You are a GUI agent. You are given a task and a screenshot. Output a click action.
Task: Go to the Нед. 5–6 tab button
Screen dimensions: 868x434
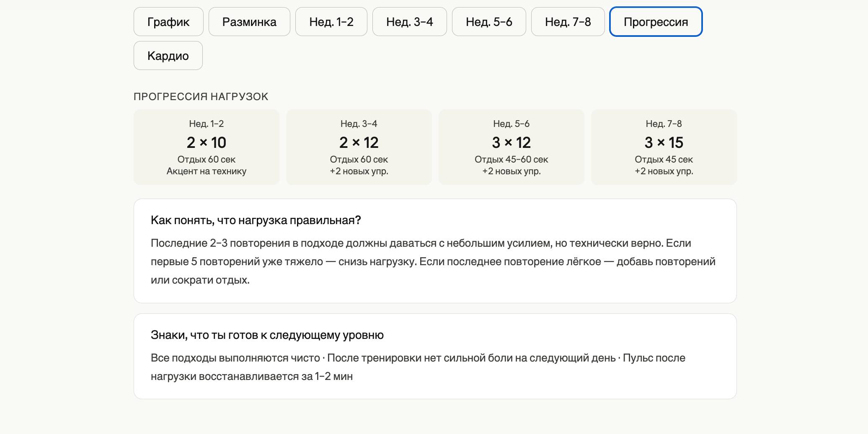(x=489, y=22)
